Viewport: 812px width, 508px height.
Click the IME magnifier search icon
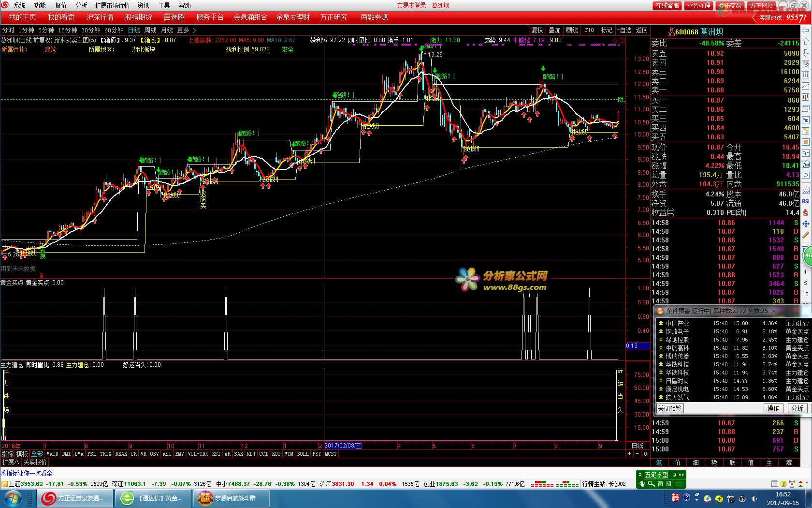pos(651,483)
